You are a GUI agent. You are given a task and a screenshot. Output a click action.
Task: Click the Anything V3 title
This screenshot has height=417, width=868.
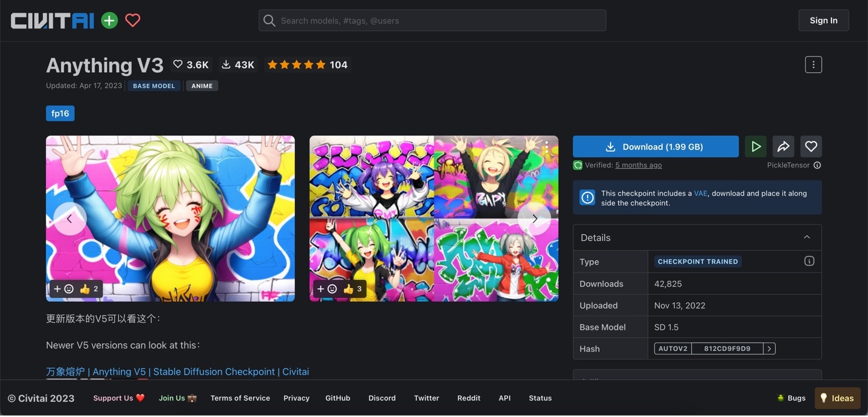(x=104, y=65)
